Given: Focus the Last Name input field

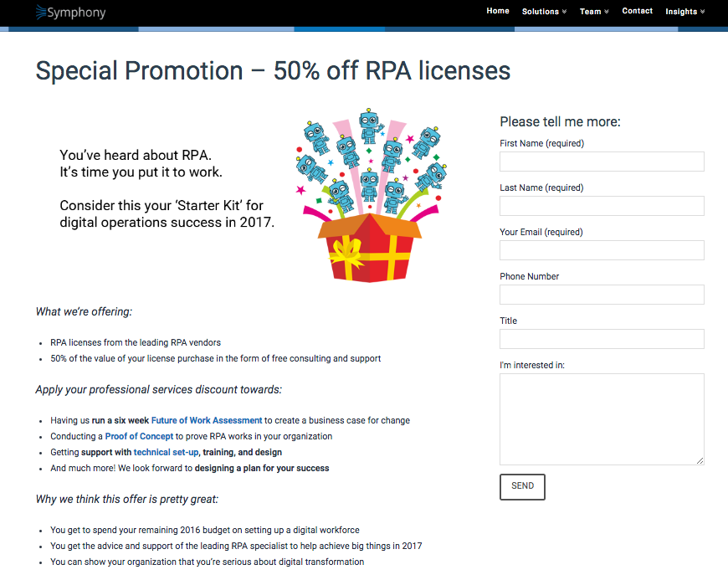Looking at the screenshot, I should click(x=602, y=206).
